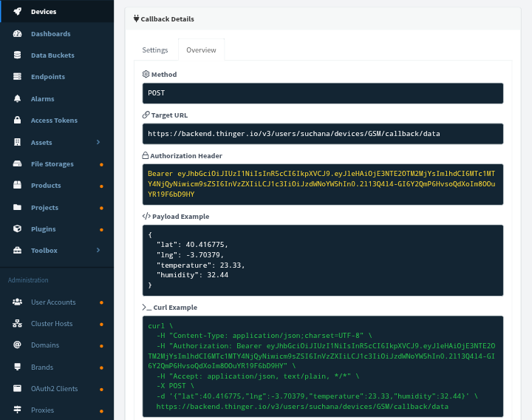Click the Products box icon
Screen dimensions: 532x420
pyautogui.click(x=17, y=185)
